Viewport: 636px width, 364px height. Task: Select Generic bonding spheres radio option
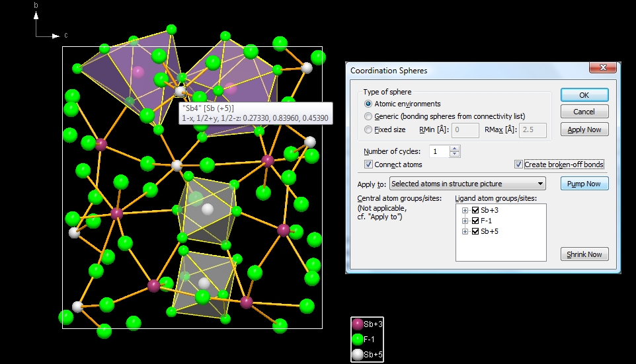[368, 116]
